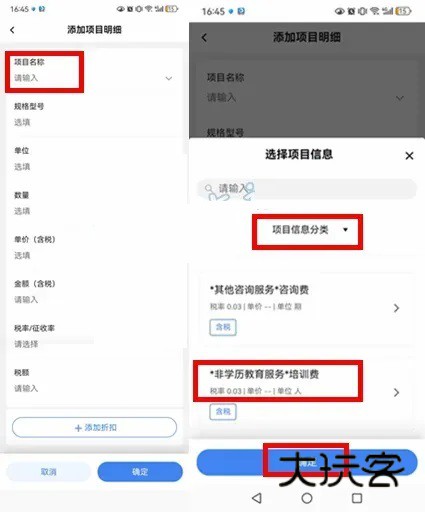Viewport: 425px width, 512px height.
Task: Toggle the 含税 tag under 咨询费
Action: [x=223, y=327]
